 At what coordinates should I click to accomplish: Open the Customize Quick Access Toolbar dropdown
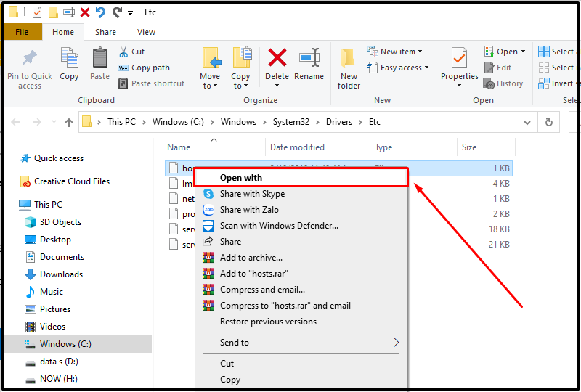131,13
